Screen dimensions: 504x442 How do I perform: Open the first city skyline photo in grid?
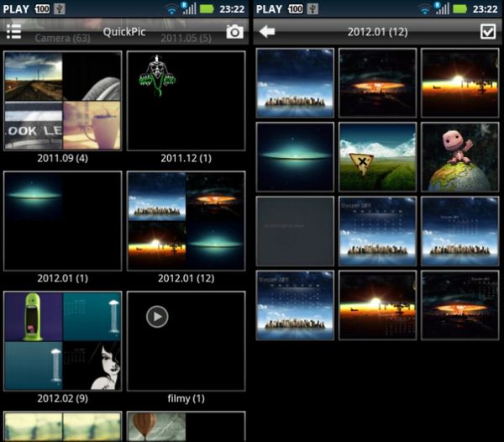(x=295, y=83)
